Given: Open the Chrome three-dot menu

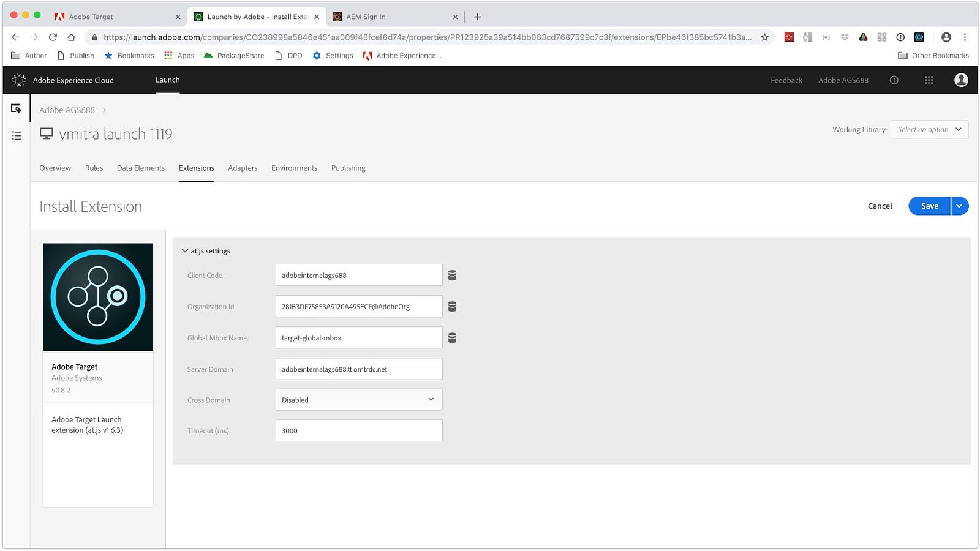Looking at the screenshot, I should pyautogui.click(x=965, y=37).
